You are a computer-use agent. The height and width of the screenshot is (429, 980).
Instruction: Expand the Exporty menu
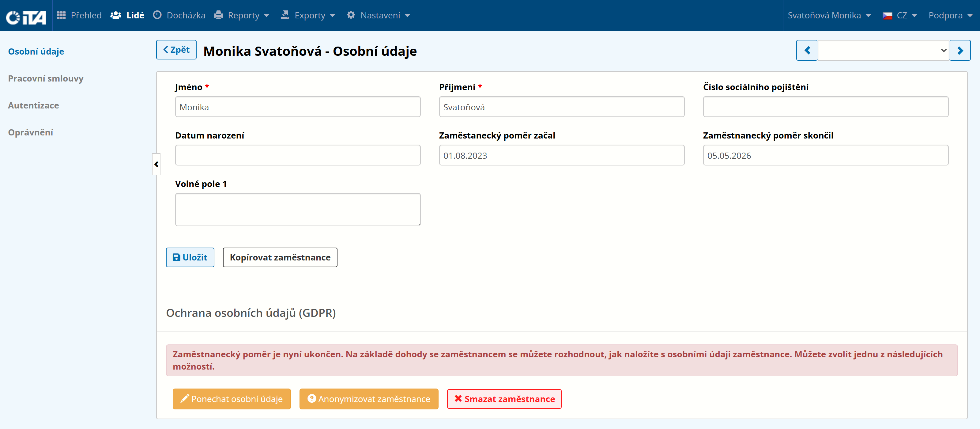coord(308,15)
